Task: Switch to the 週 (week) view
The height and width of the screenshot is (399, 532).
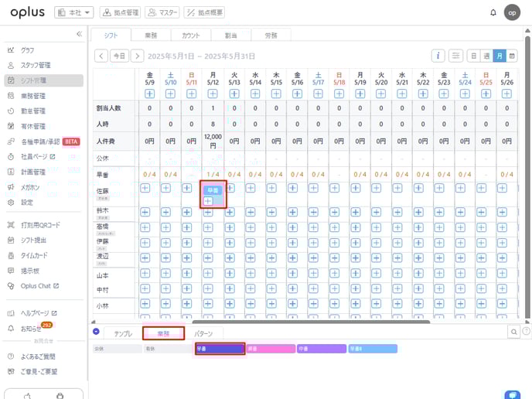Action: coord(486,56)
